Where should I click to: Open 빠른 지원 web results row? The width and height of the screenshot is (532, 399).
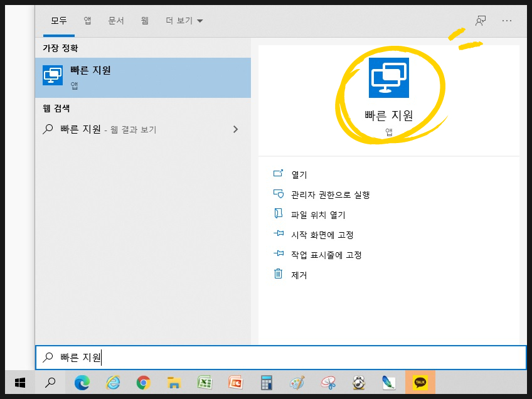143,129
